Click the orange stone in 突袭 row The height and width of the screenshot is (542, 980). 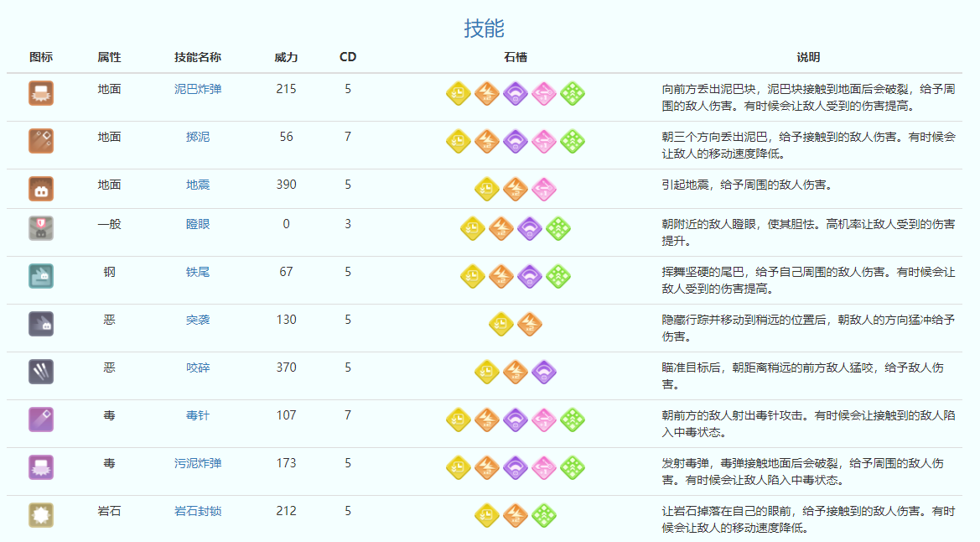coord(530,324)
